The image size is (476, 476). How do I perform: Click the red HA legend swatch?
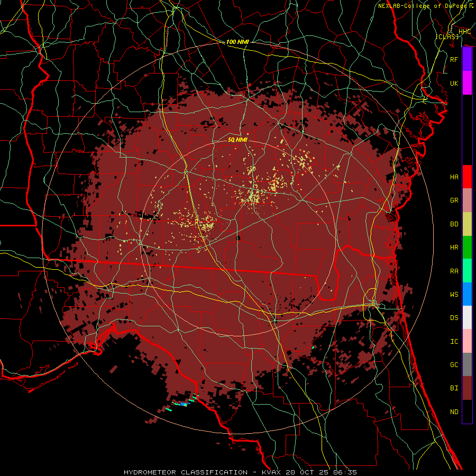467,177
